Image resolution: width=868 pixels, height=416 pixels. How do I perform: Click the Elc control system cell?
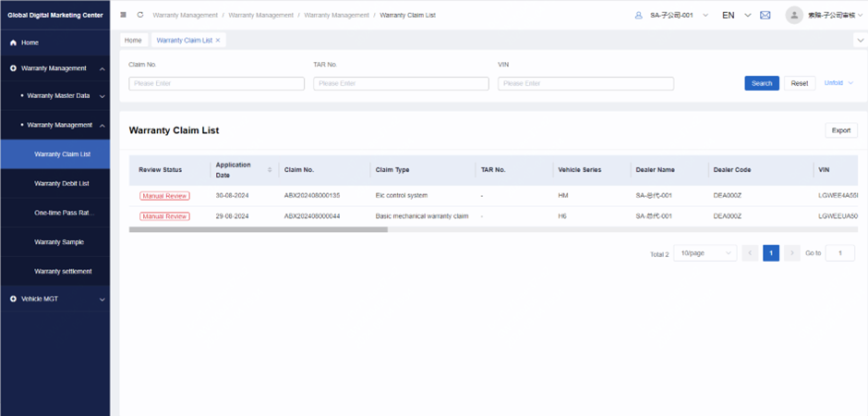[x=402, y=196]
